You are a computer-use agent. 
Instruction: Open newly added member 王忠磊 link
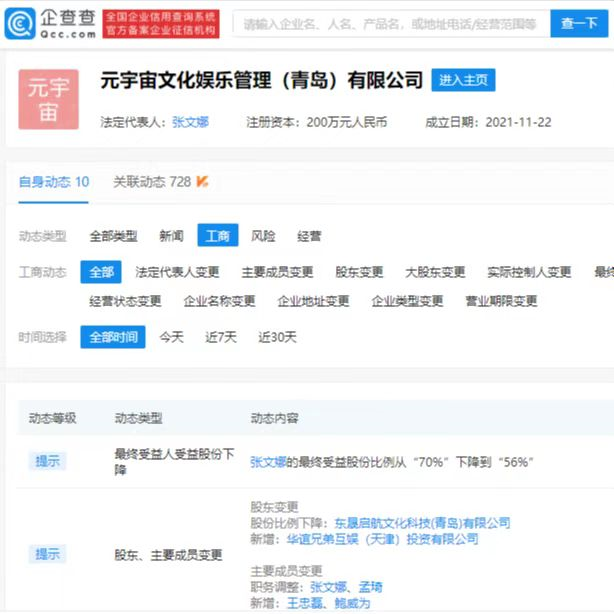point(305,603)
